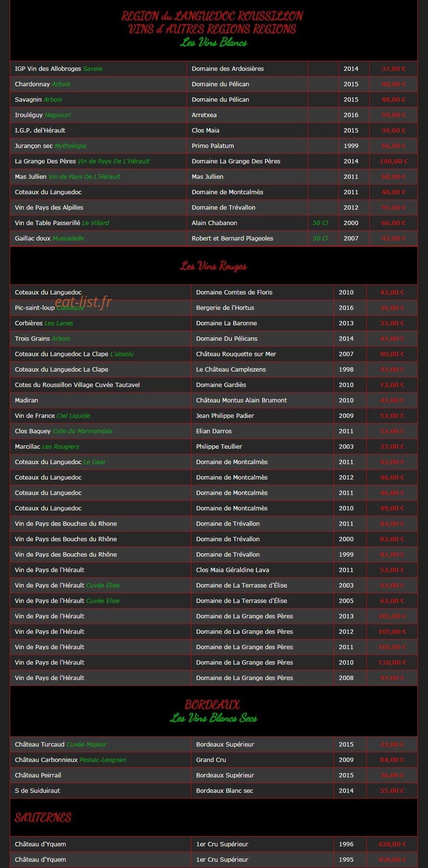This screenshot has height=868, width=428.
Task: Select 'Clos Maia' white wine producer
Action: (x=205, y=130)
